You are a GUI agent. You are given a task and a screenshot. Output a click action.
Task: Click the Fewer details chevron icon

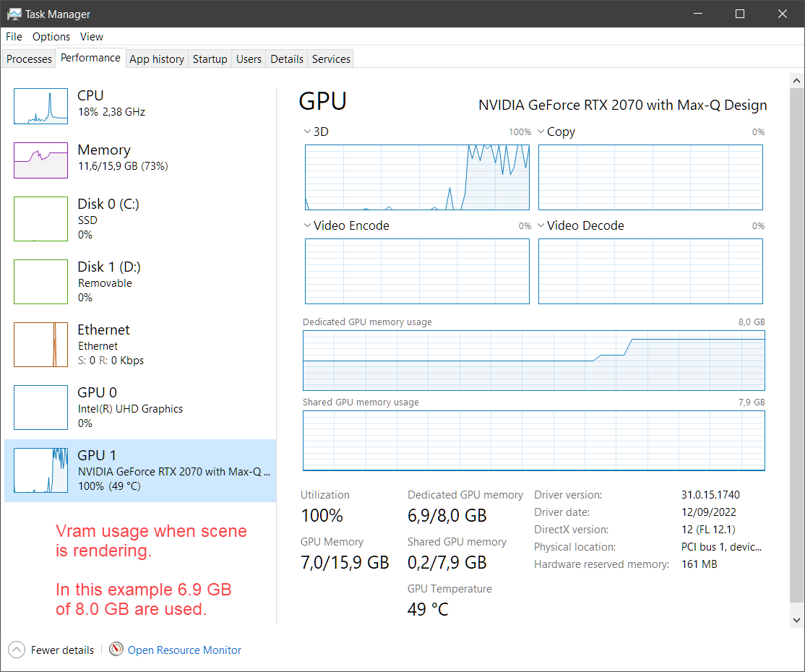click(17, 650)
